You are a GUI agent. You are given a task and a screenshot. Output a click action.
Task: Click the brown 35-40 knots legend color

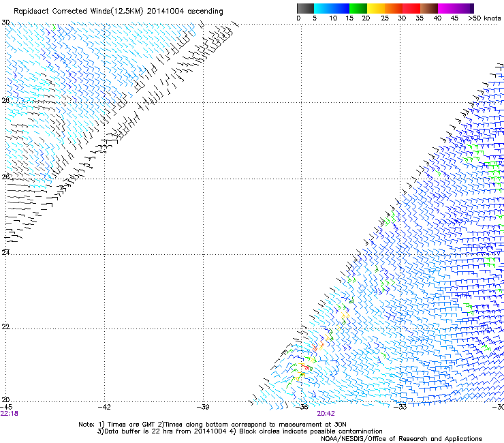[x=429, y=8]
